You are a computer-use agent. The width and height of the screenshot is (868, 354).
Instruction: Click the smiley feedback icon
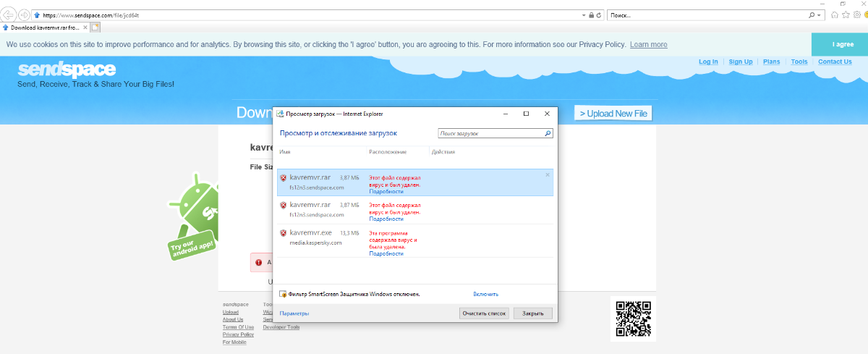tap(865, 14)
